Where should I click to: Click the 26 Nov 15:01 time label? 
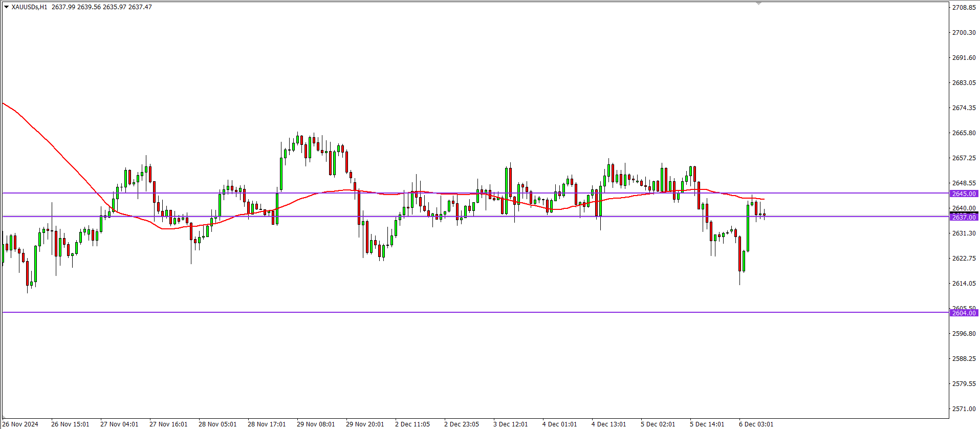[70, 424]
